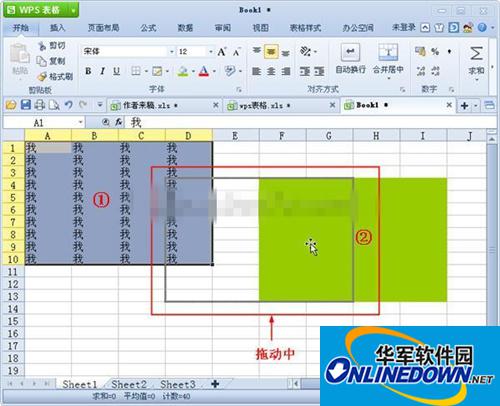Add new document tab with plus button

[x=464, y=106]
